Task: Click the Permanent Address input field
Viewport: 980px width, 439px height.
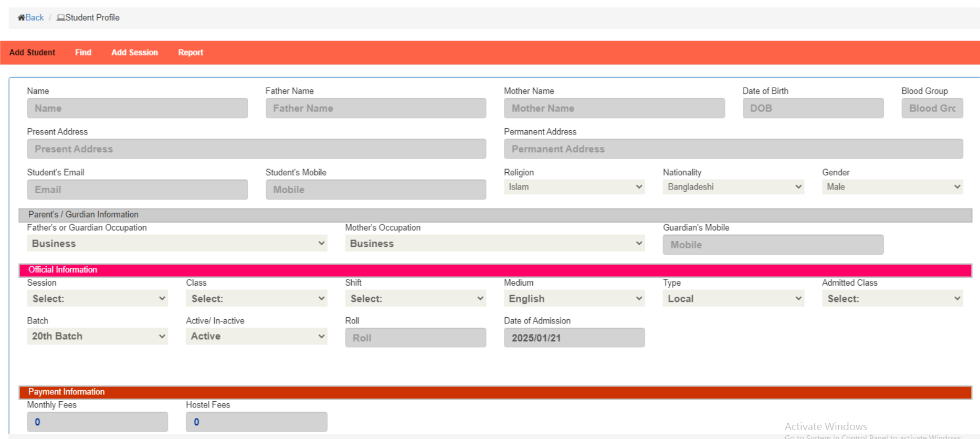Action: (x=733, y=149)
